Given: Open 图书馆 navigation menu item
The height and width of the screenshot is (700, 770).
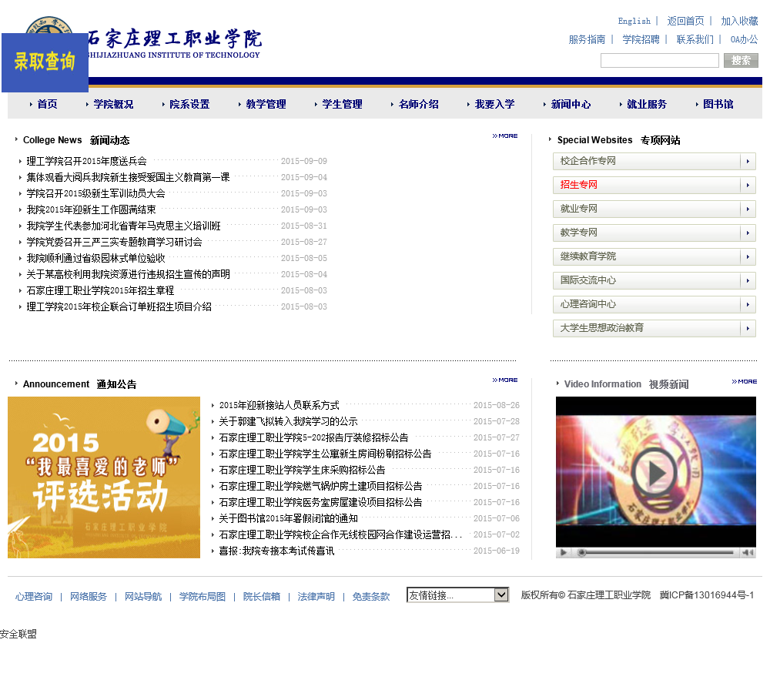Looking at the screenshot, I should tap(718, 104).
